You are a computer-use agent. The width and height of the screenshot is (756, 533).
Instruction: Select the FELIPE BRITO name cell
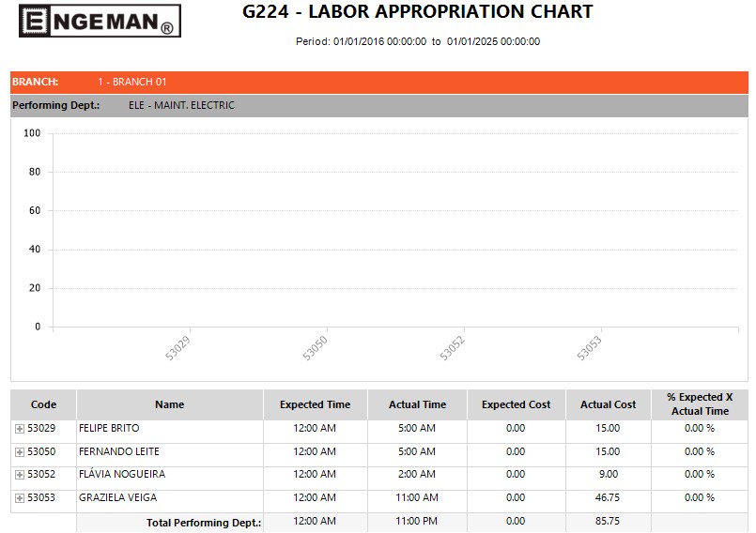[x=109, y=429]
